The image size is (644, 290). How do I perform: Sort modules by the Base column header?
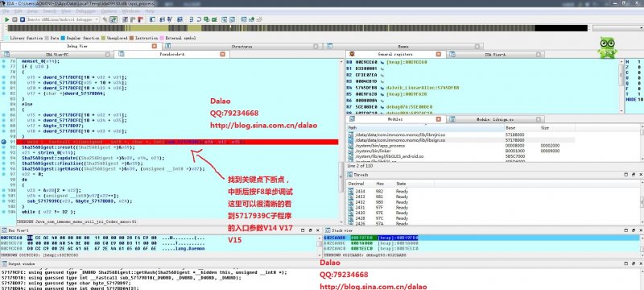(x=522, y=128)
